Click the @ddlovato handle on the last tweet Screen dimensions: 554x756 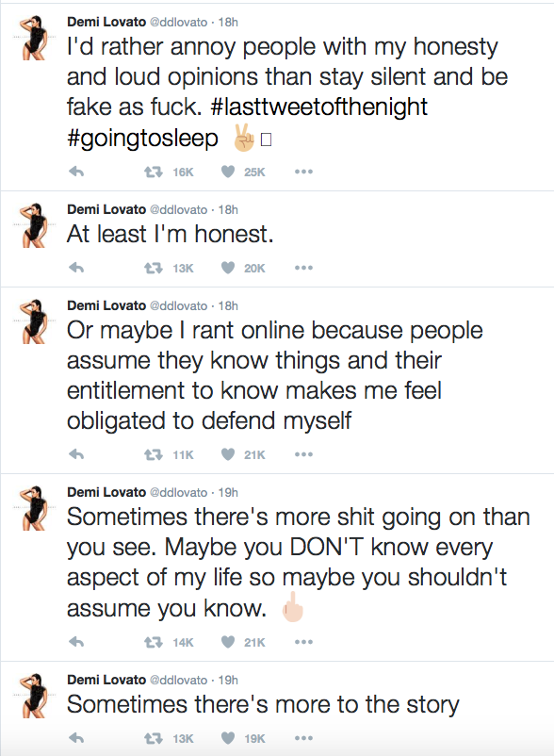coord(179,680)
